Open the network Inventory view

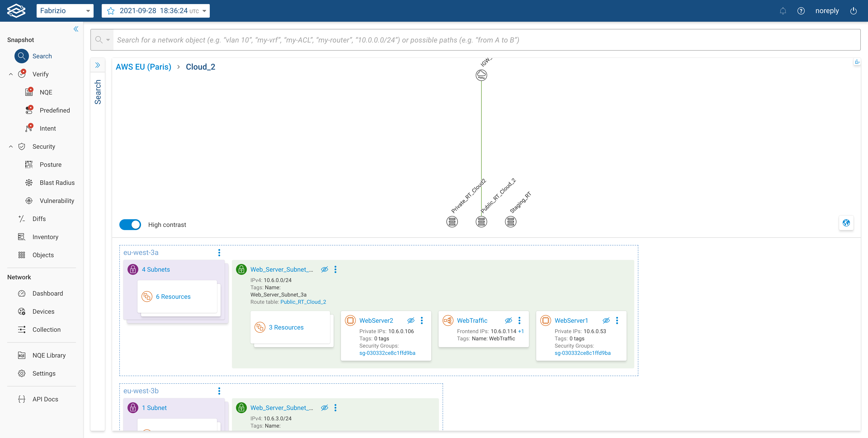click(x=45, y=237)
